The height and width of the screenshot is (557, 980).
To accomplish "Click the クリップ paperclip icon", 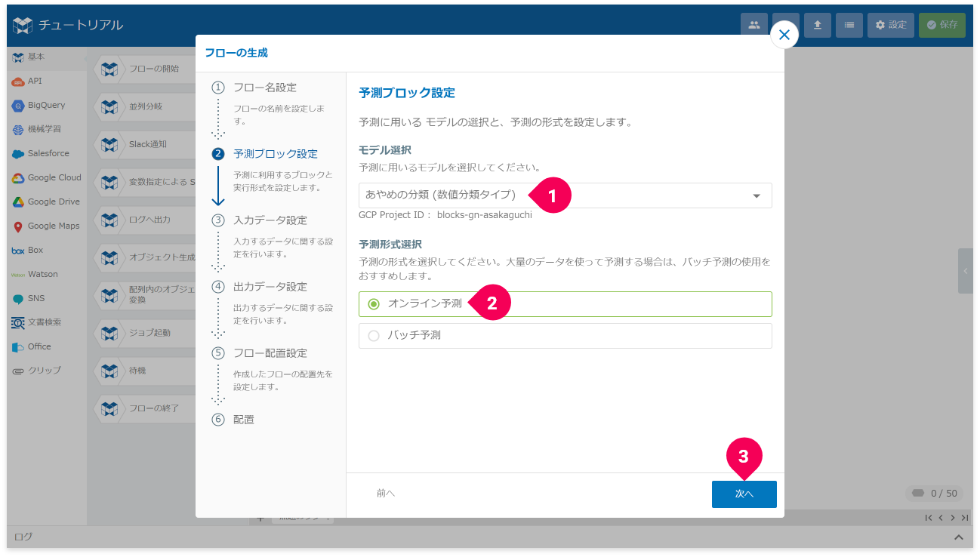I will click(x=18, y=371).
